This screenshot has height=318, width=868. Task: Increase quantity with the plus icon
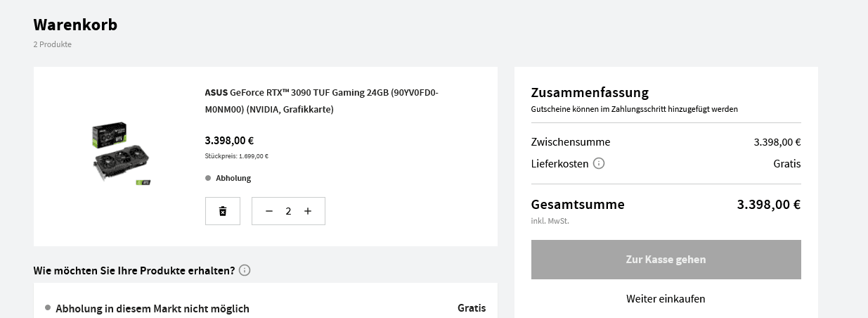click(x=307, y=211)
